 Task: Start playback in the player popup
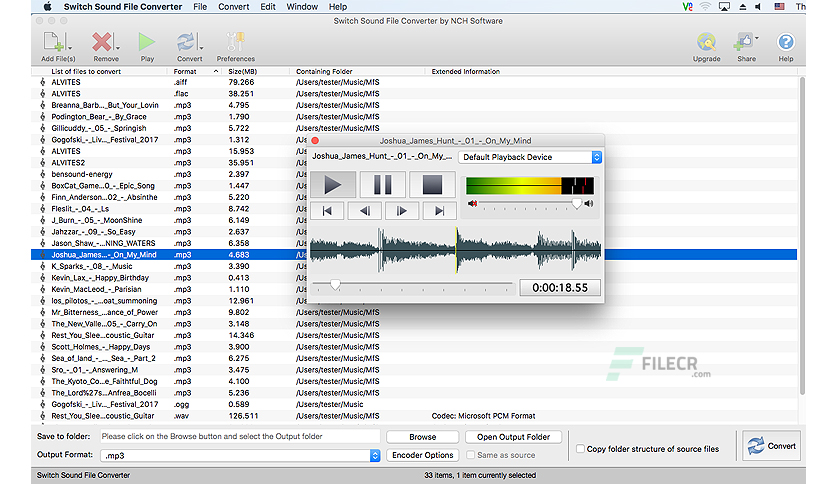point(333,185)
